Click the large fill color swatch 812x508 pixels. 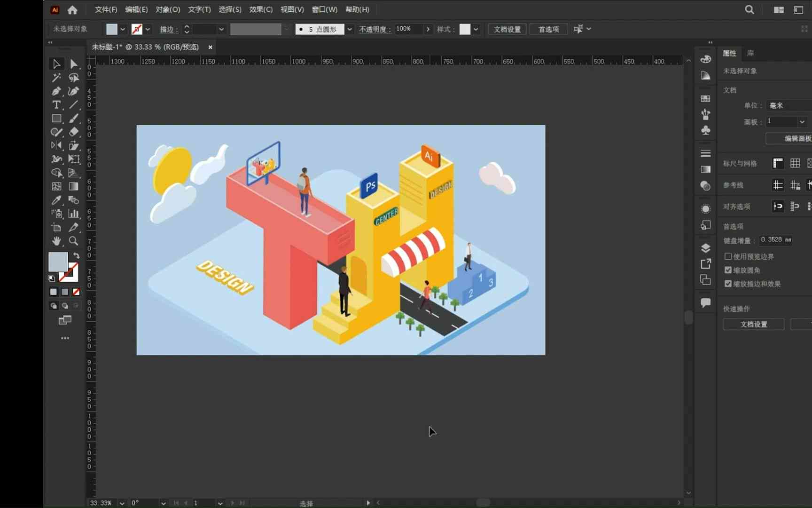[58, 262]
